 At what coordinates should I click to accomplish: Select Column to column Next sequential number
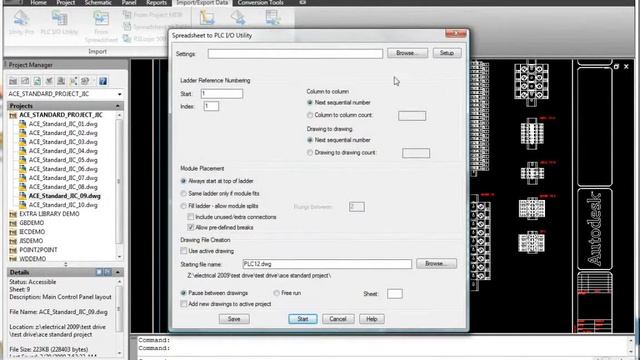click(310, 102)
